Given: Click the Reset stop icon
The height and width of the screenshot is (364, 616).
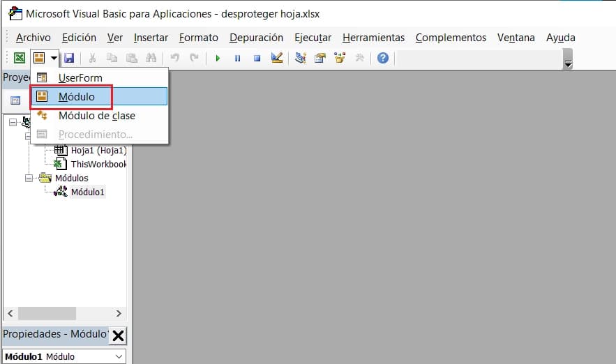Looking at the screenshot, I should [257, 58].
